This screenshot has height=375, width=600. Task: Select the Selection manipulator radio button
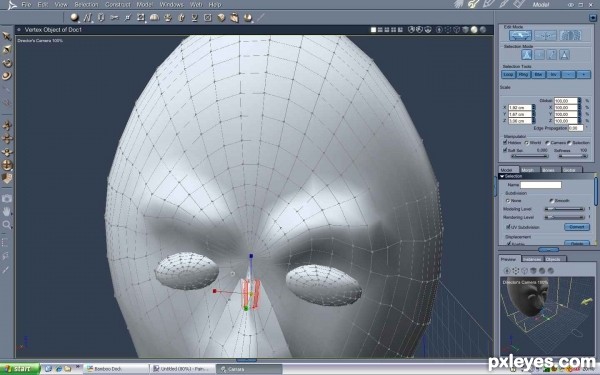pyautogui.click(x=569, y=143)
